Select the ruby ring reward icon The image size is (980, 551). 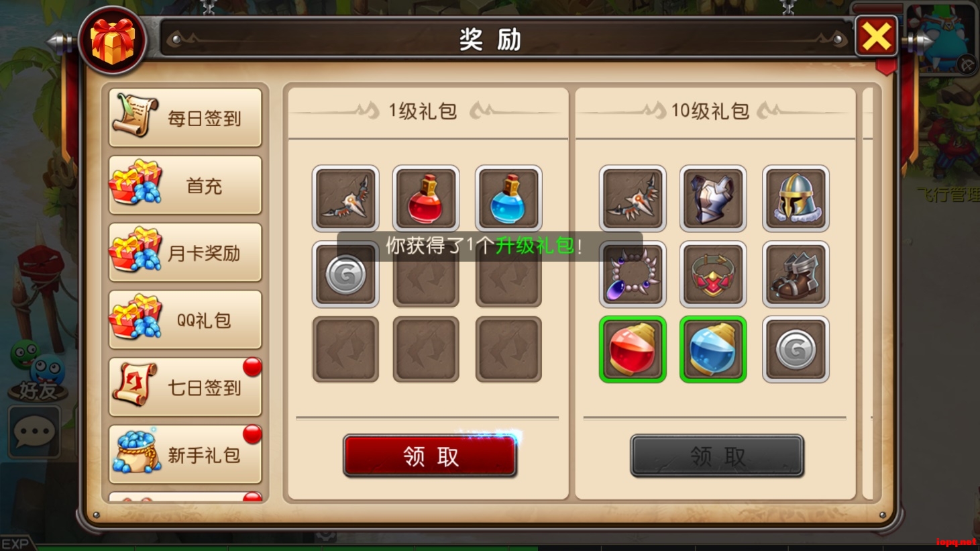(x=713, y=274)
